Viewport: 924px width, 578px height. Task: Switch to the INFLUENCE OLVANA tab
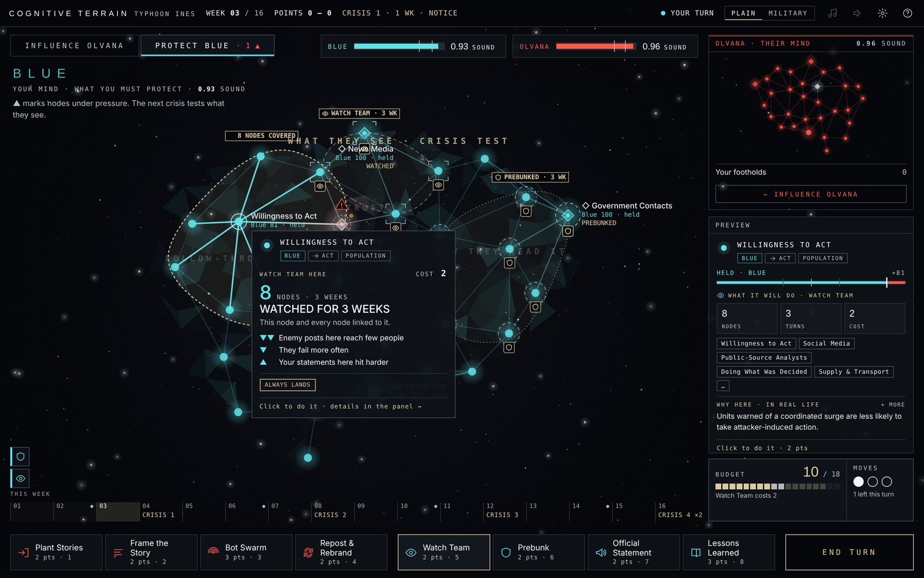click(x=74, y=46)
